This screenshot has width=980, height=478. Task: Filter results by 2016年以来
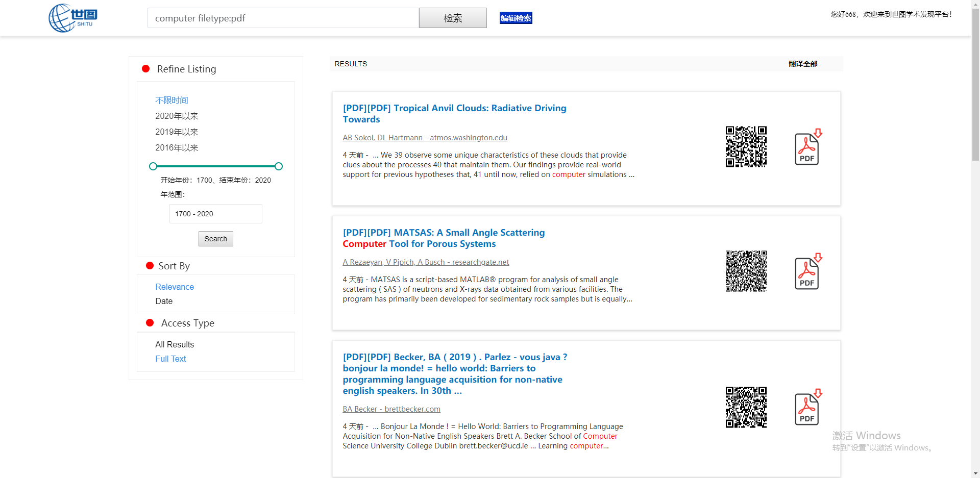pyautogui.click(x=177, y=148)
